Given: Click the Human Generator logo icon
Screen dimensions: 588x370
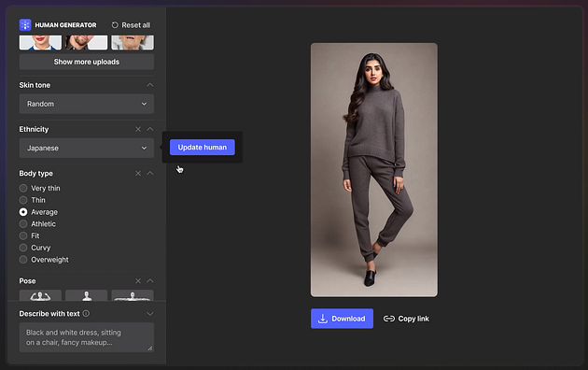Looking at the screenshot, I should click(25, 25).
